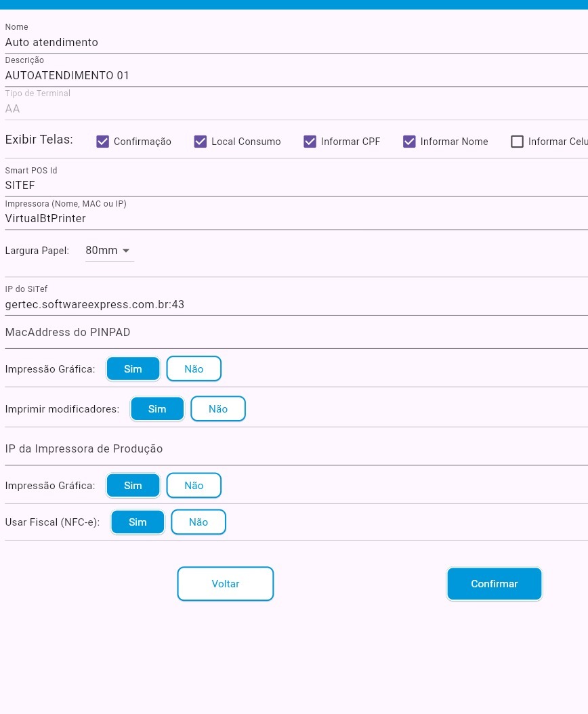
Task: Choose Sim for Usar Fiscal (NFC-e)
Action: (138, 522)
